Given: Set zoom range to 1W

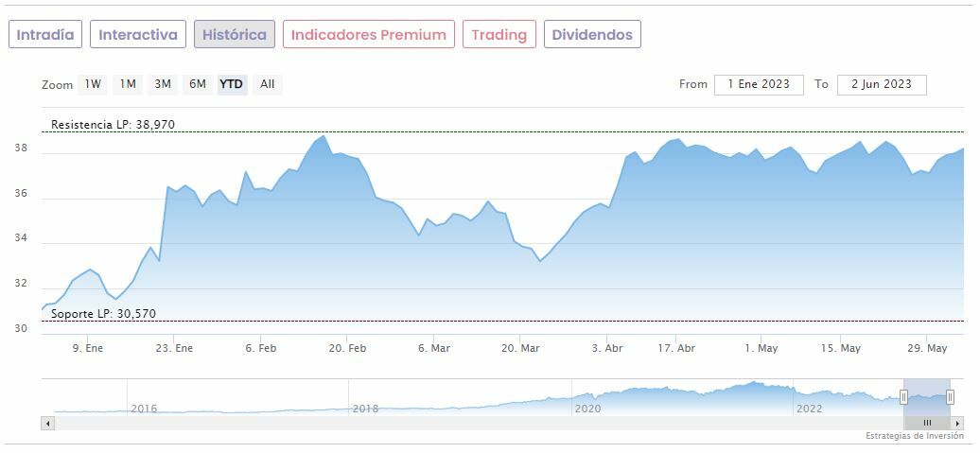Looking at the screenshot, I should [93, 84].
